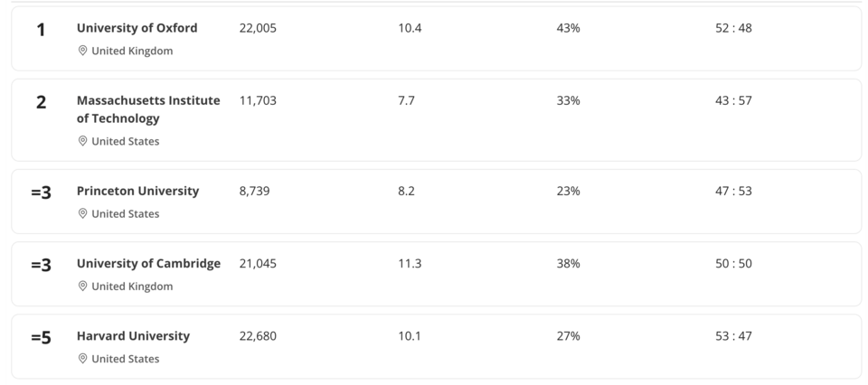The image size is (868, 385).
Task: Click Oxford's United Kingdom location text
Action: 132,52
